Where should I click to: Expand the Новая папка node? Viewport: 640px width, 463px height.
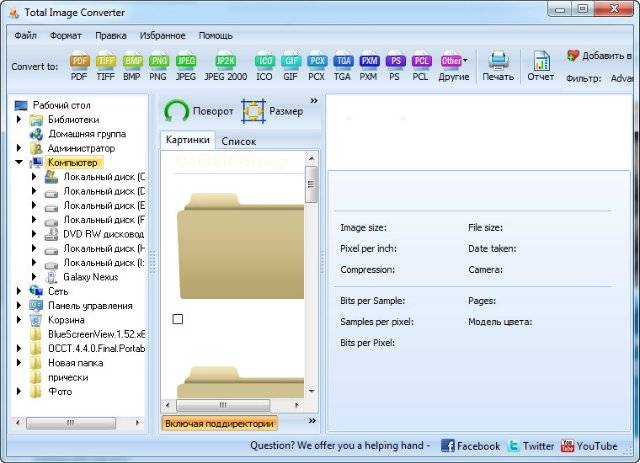pyautogui.click(x=19, y=363)
